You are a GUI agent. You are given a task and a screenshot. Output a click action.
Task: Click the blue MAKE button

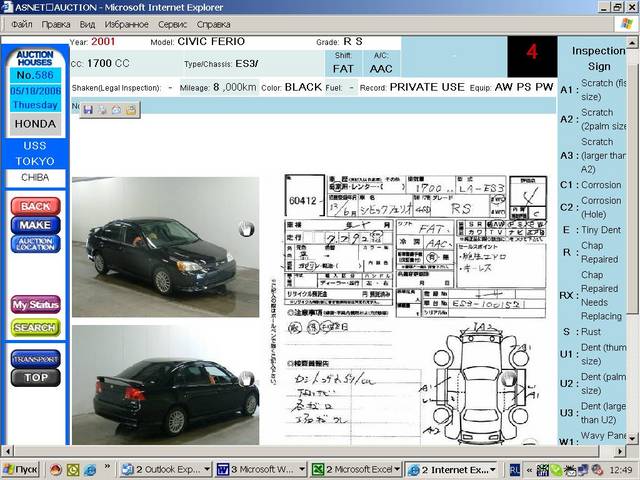tap(36, 225)
